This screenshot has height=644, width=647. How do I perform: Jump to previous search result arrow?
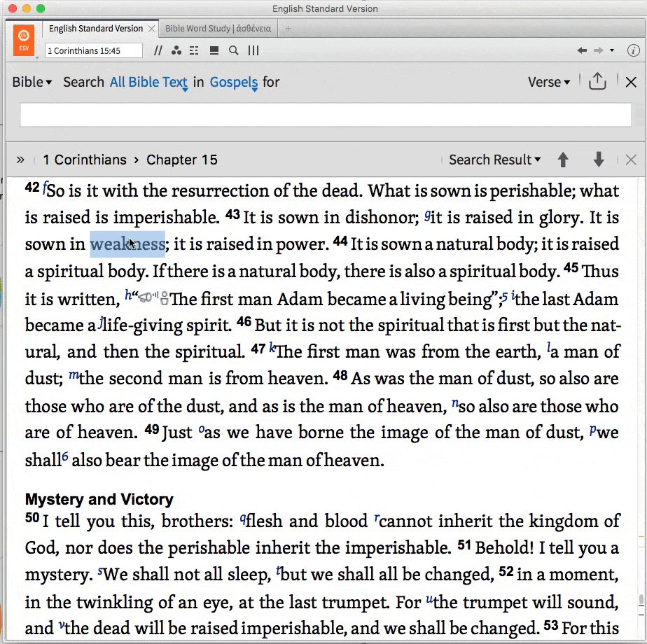tap(563, 160)
